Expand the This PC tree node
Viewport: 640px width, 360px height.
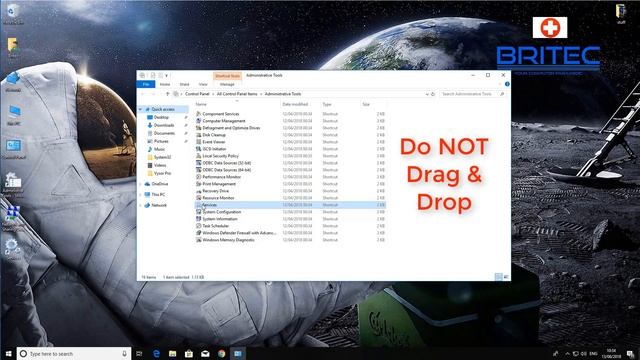[x=140, y=195]
